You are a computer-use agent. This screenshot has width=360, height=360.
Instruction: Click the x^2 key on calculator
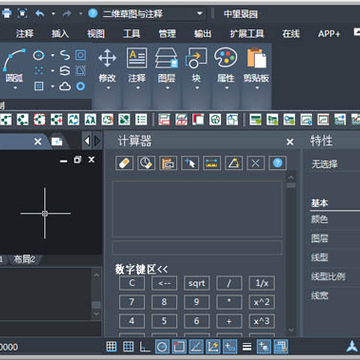pos(262,302)
